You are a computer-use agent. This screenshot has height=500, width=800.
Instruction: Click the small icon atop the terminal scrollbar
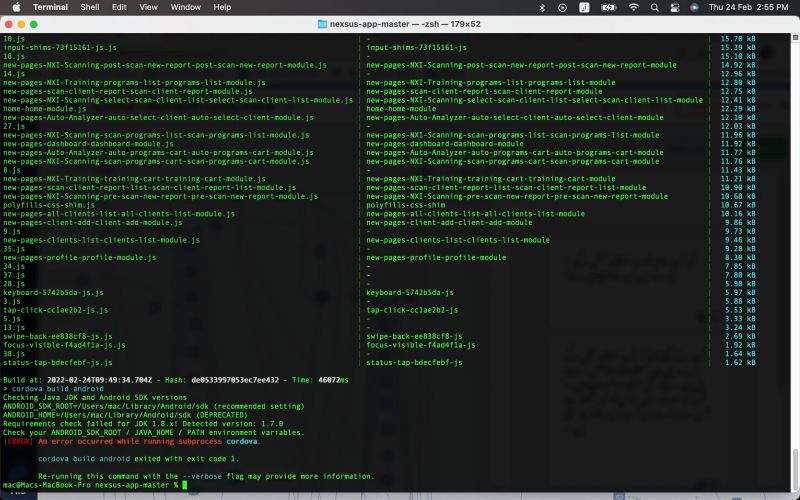click(x=795, y=37)
